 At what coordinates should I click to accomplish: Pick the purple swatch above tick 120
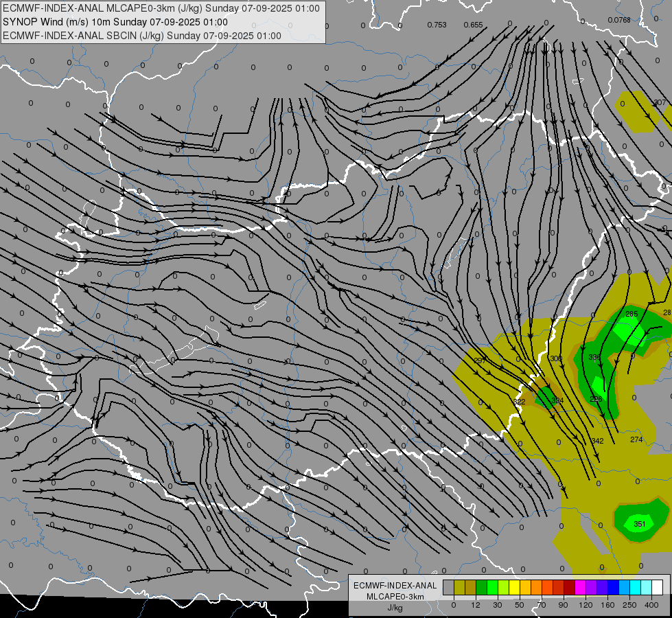click(592, 588)
